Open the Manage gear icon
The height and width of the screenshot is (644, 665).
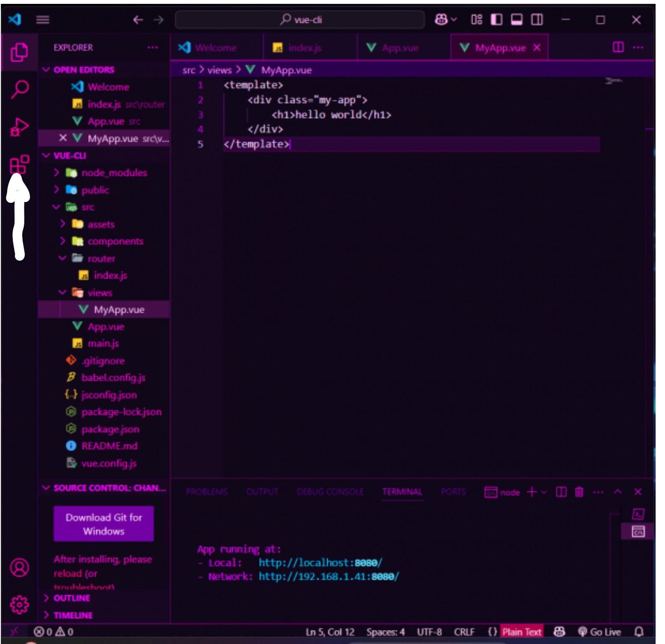pos(19,605)
